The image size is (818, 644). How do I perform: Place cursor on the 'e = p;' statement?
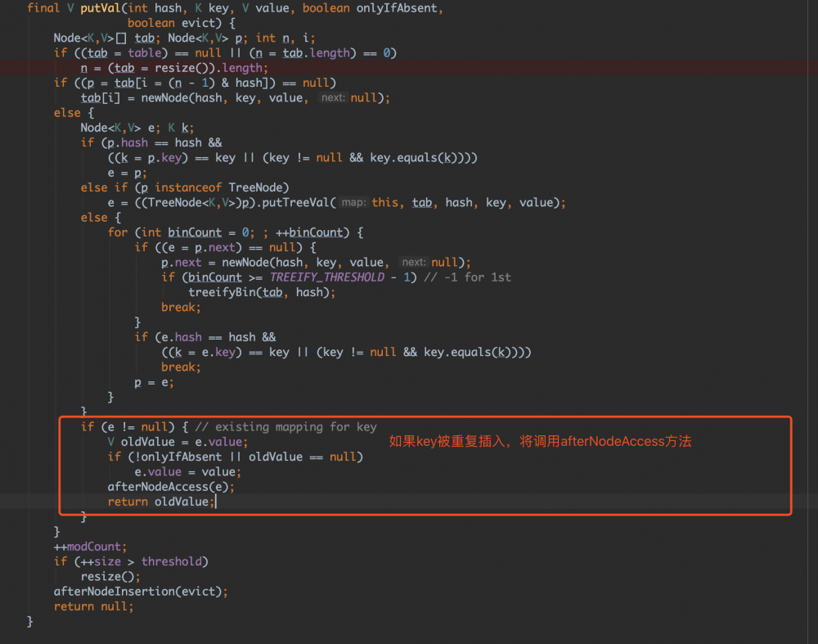pos(128,173)
